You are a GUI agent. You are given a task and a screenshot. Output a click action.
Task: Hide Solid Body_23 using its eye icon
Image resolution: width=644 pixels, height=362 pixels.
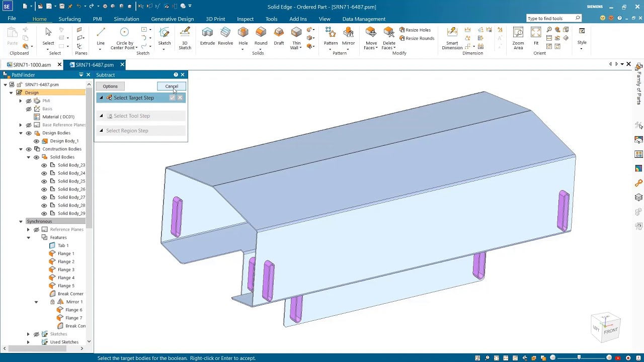(x=44, y=165)
